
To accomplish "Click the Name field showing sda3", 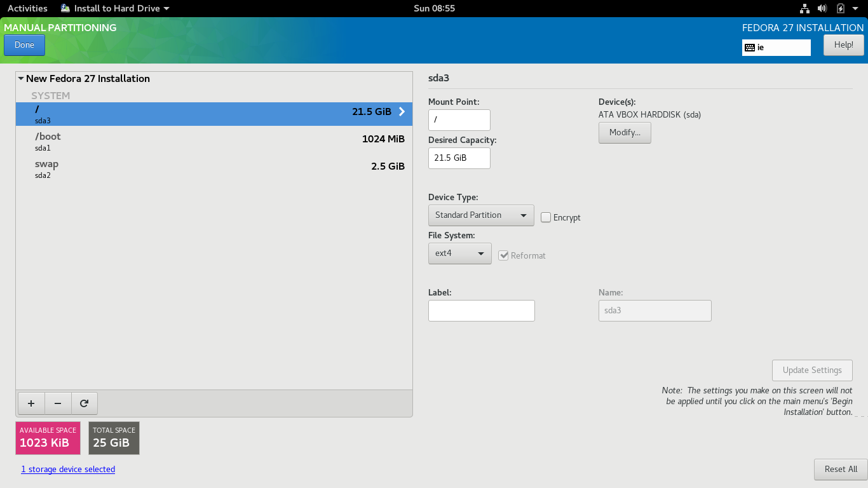I will [x=655, y=311].
